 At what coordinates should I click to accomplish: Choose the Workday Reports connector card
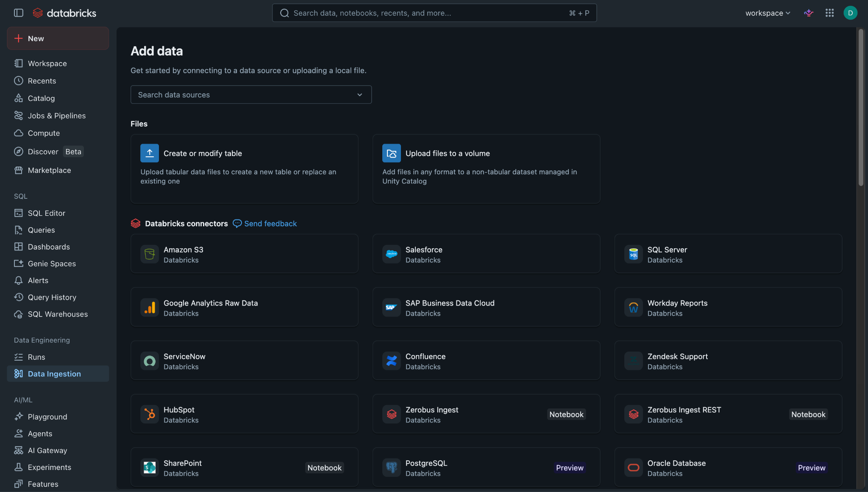point(729,307)
